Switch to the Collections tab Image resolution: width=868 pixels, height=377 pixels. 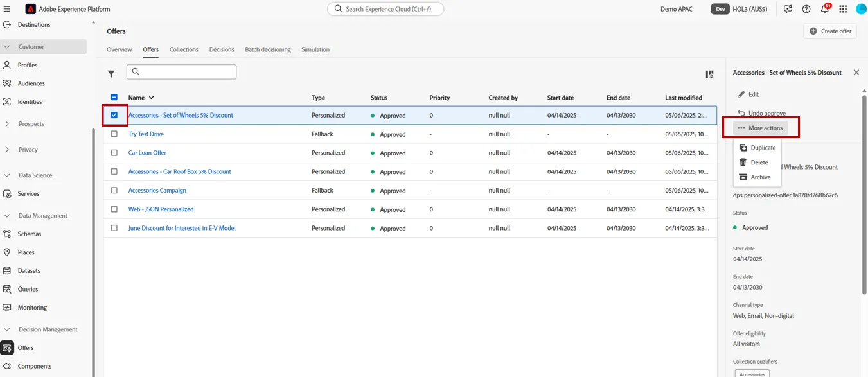point(184,49)
